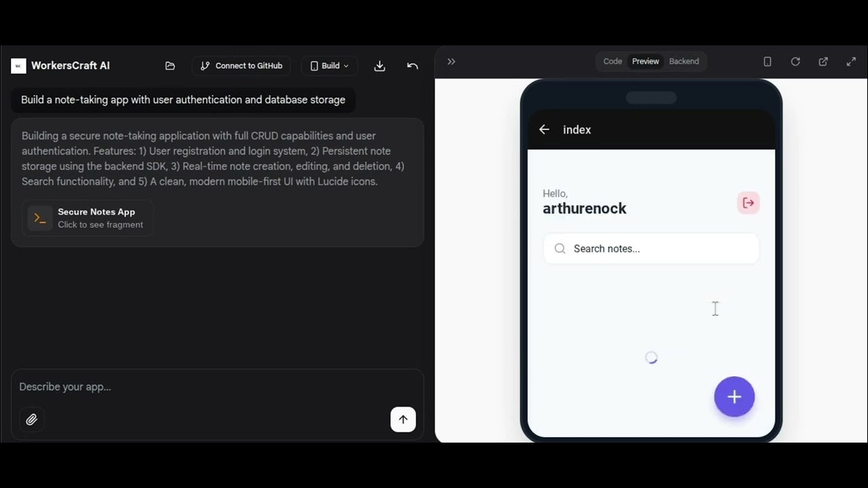Screen dimensions: 868x488
Task: Refresh the app preview
Action: (x=795, y=61)
